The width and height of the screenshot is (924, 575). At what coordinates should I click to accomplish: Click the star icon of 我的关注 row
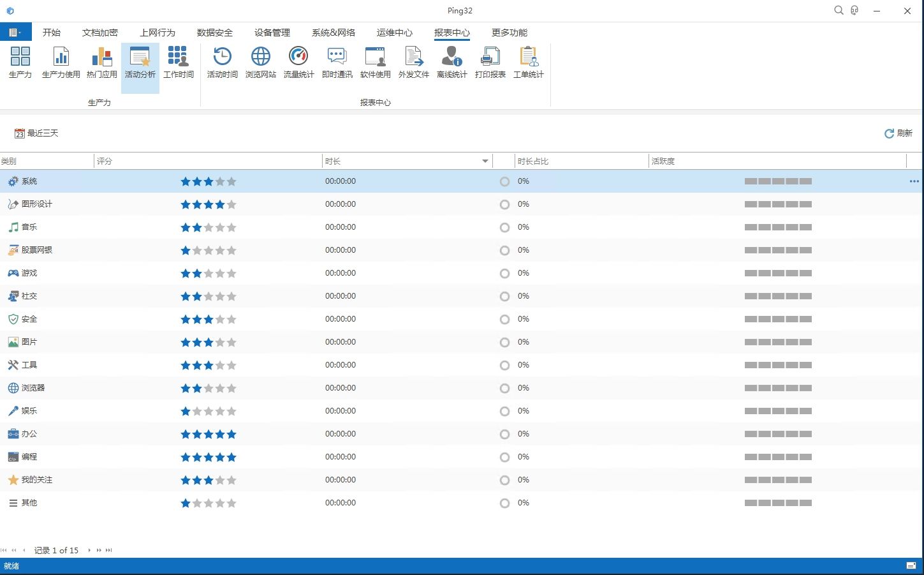pos(13,480)
